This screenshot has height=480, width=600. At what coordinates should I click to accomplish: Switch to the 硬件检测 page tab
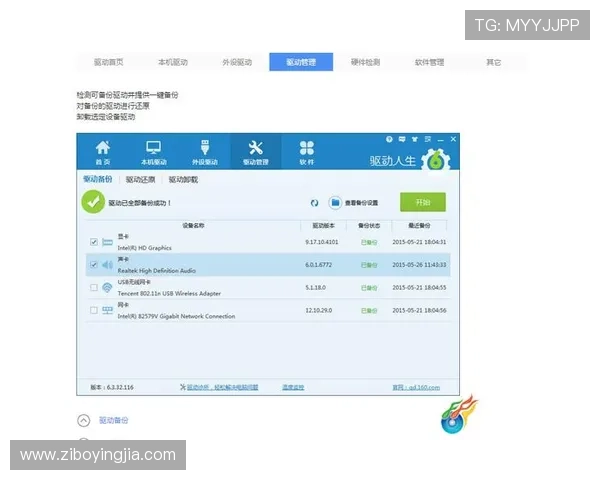(x=365, y=62)
